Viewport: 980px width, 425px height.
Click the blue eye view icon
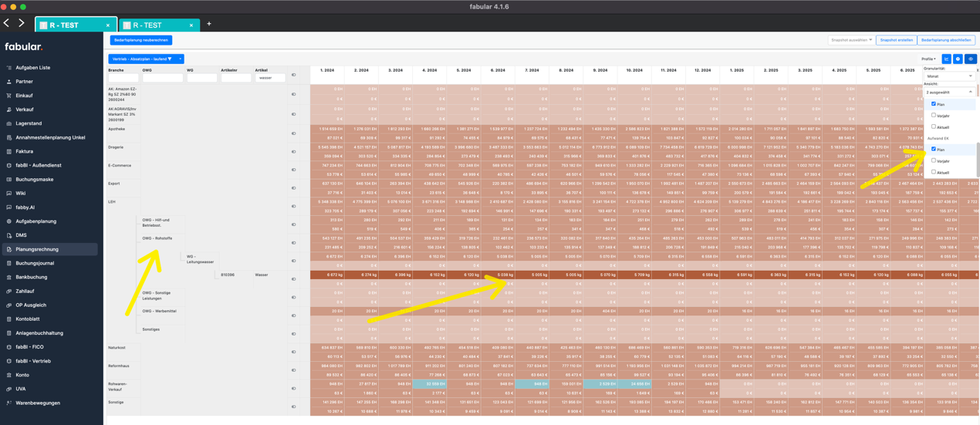click(x=971, y=59)
